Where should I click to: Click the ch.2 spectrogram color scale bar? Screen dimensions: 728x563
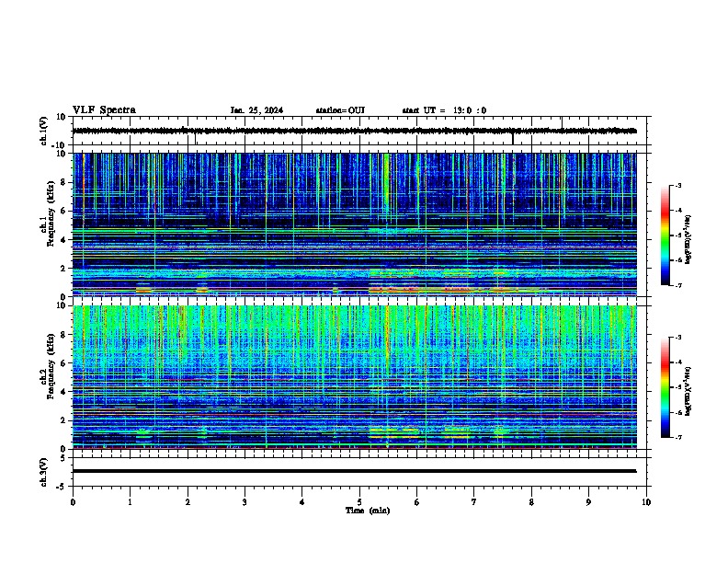[x=665, y=387]
